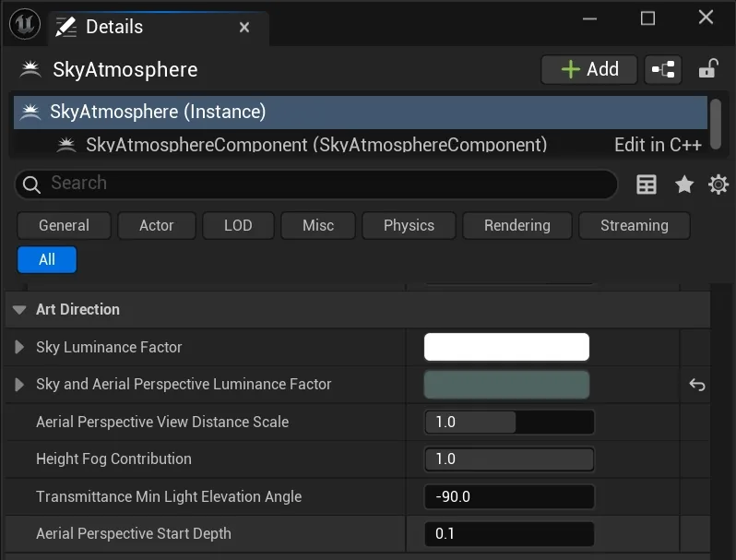Image resolution: width=736 pixels, height=560 pixels.
Task: Toggle the favorites star filter
Action: pyautogui.click(x=684, y=185)
